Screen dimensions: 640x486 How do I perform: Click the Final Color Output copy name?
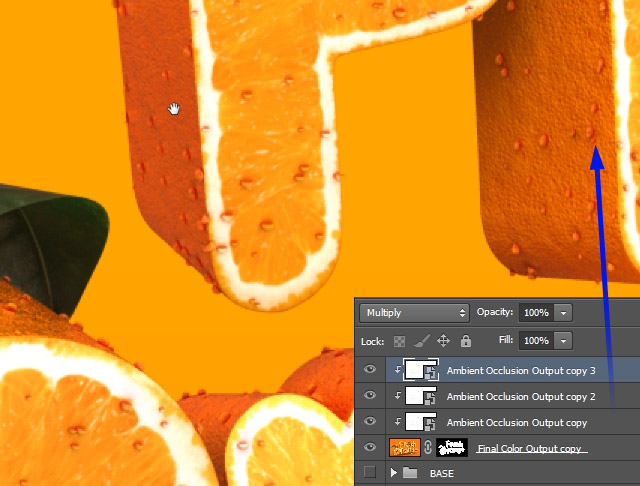tap(529, 448)
